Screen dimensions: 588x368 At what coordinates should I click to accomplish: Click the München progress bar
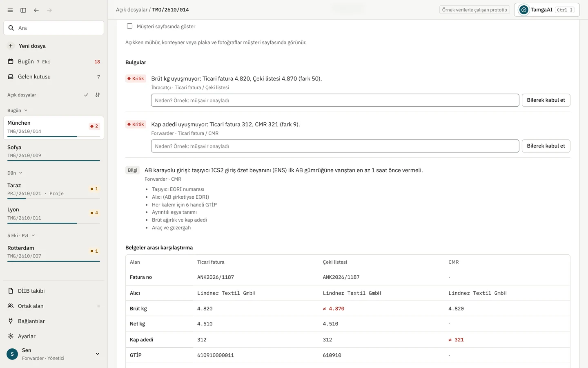(x=53, y=137)
